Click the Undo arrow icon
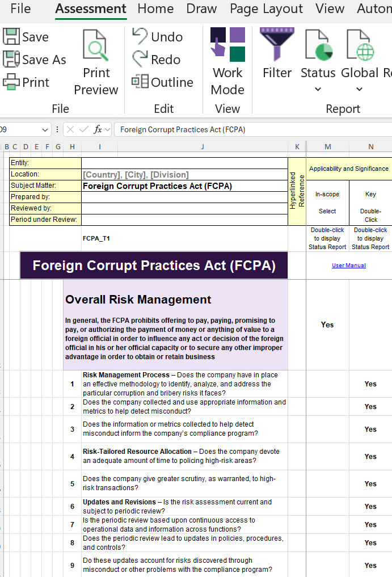 [140, 37]
